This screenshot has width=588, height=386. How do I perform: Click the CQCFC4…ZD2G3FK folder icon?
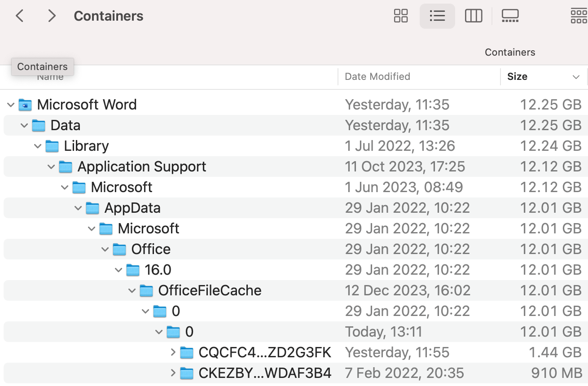coord(187,353)
